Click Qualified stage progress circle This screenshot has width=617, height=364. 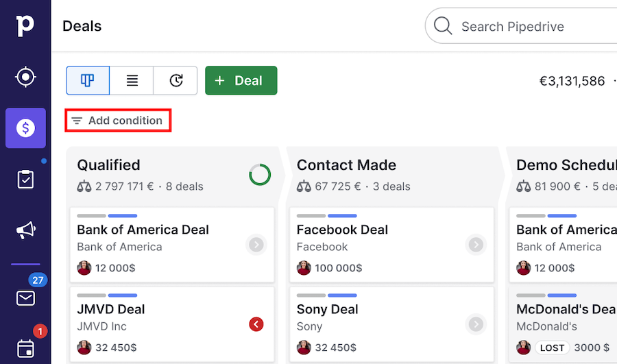coord(260,175)
